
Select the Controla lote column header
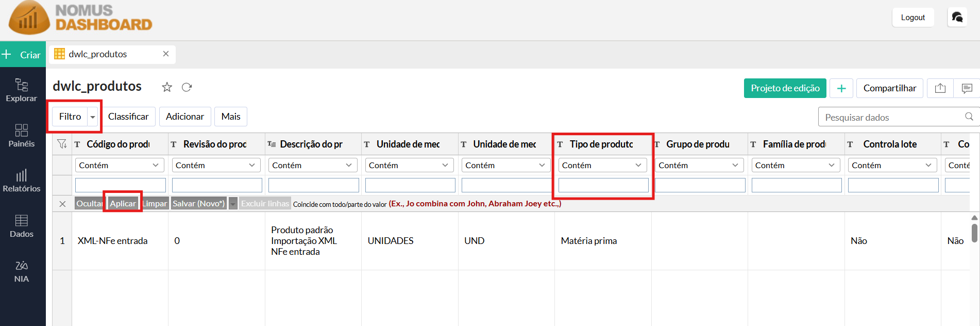pyautogui.click(x=892, y=144)
